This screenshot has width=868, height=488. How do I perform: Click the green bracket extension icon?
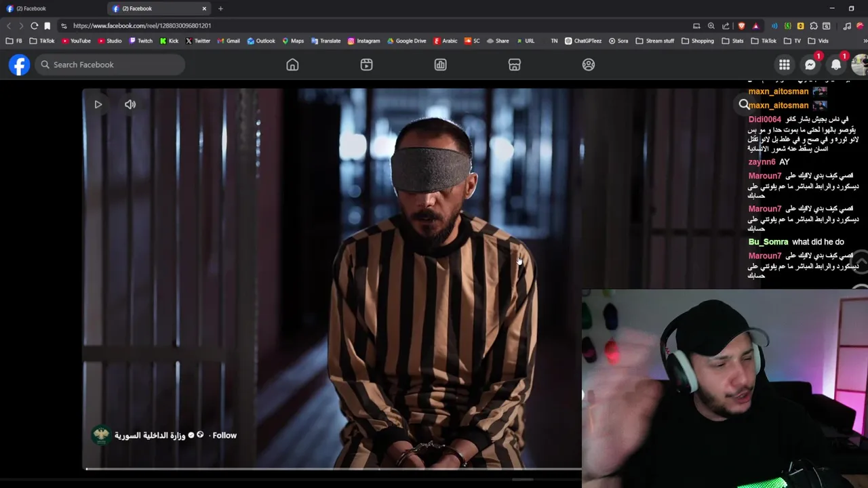[787, 26]
